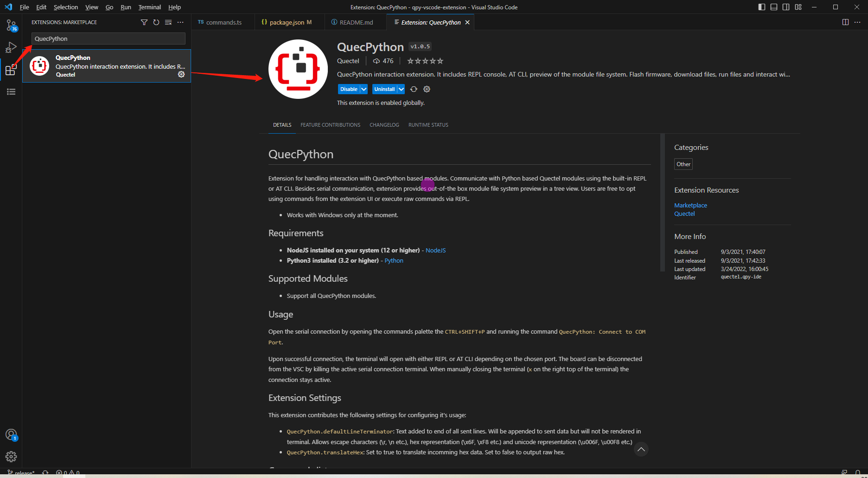Screen dimensions: 868x478
Task: Clear extensions search results icon
Action: tap(168, 22)
